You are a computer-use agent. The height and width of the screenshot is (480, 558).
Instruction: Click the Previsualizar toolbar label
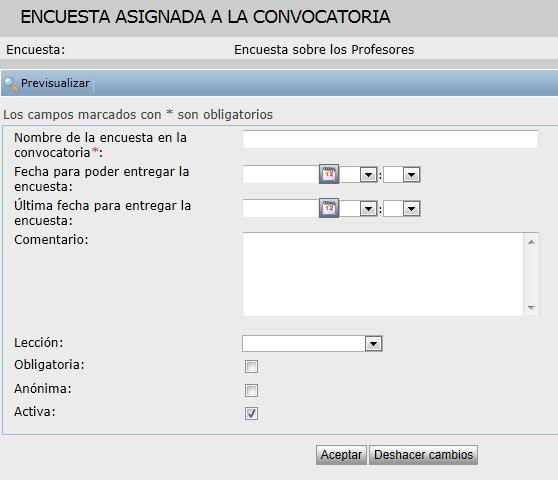(55, 83)
